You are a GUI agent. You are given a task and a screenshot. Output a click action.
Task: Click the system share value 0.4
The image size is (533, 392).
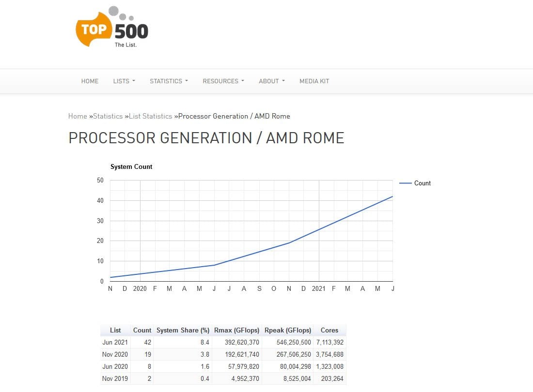[x=204, y=378]
